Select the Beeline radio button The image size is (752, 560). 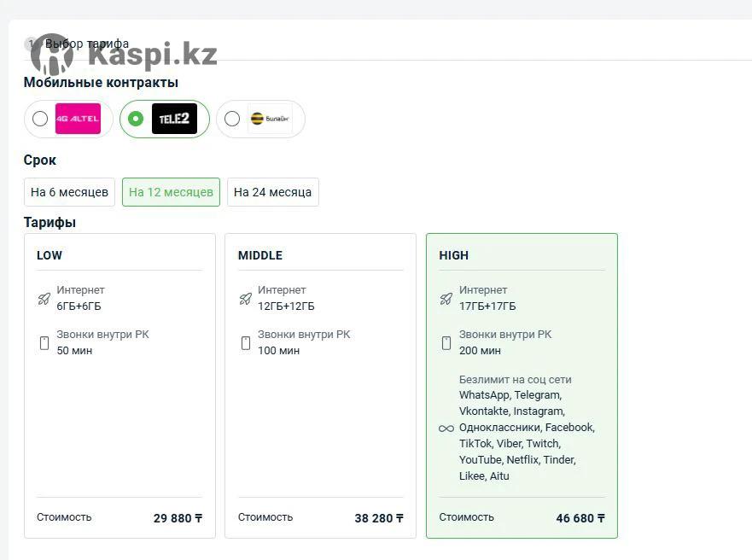(x=232, y=119)
